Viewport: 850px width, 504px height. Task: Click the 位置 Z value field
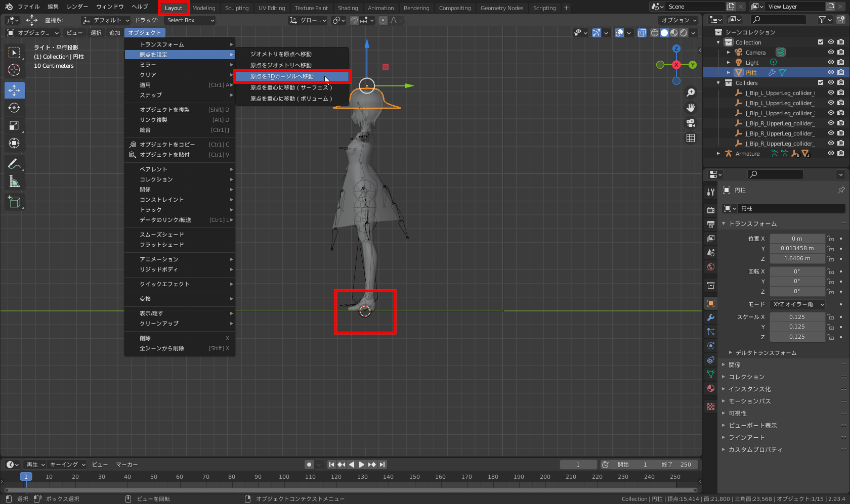(797, 258)
